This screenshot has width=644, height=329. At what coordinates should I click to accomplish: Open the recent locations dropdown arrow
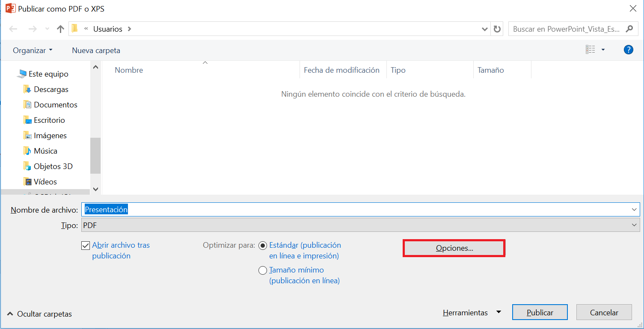point(47,29)
